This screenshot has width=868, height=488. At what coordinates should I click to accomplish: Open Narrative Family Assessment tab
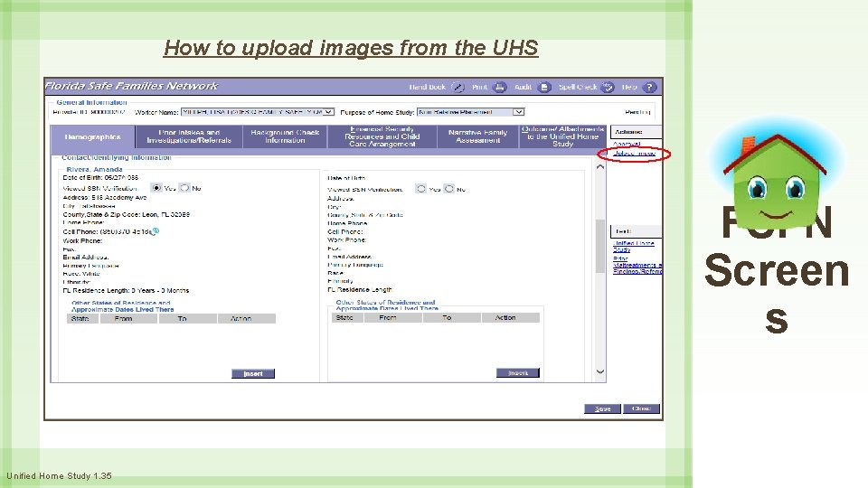point(477,136)
